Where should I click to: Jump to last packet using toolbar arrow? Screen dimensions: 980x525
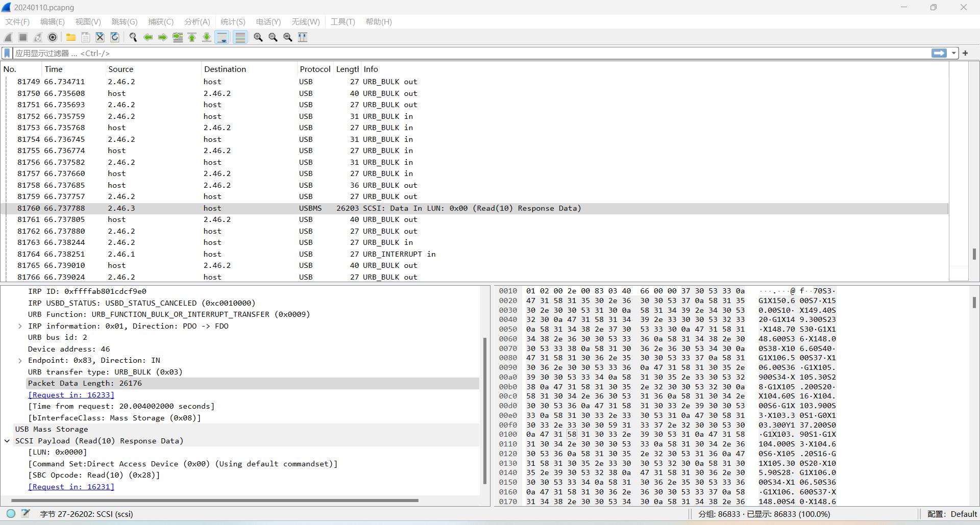(207, 37)
